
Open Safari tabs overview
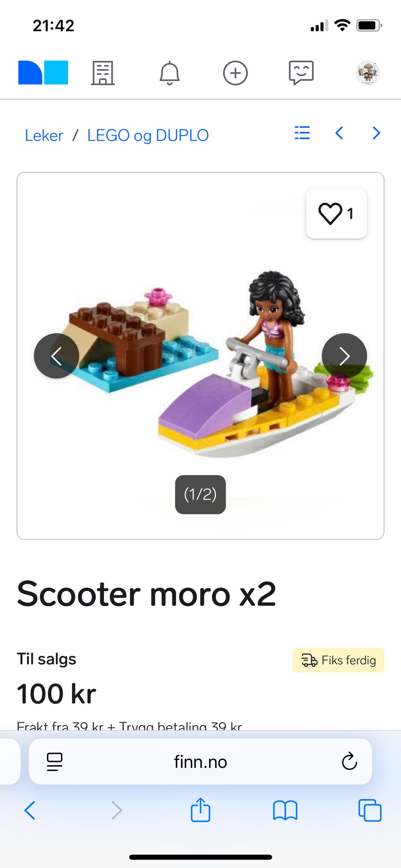coord(370,810)
